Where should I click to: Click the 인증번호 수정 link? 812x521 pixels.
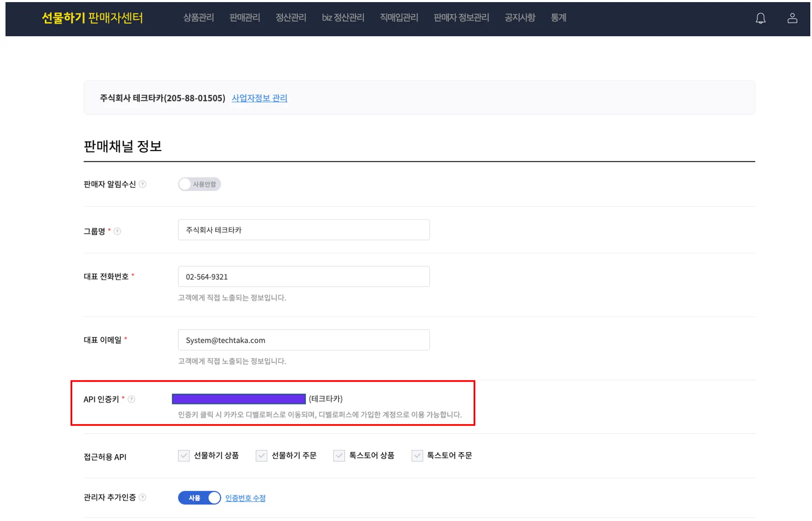245,498
